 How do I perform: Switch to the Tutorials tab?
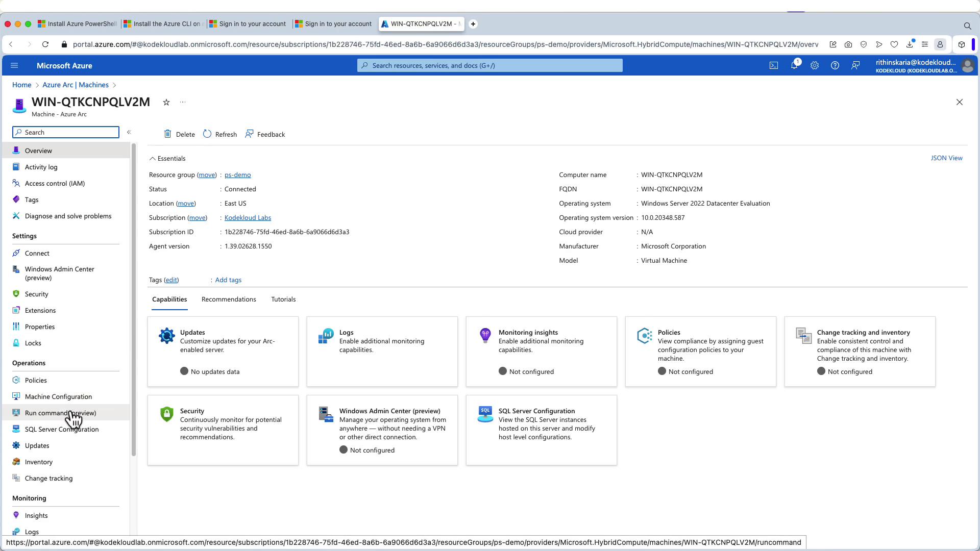click(x=283, y=299)
